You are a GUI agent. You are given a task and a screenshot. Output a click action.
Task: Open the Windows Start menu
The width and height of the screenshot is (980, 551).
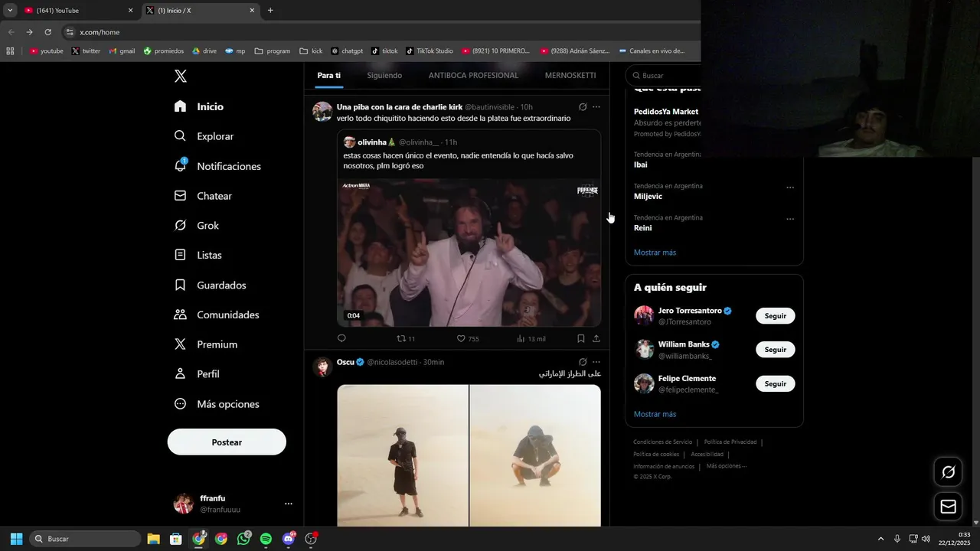(x=16, y=539)
